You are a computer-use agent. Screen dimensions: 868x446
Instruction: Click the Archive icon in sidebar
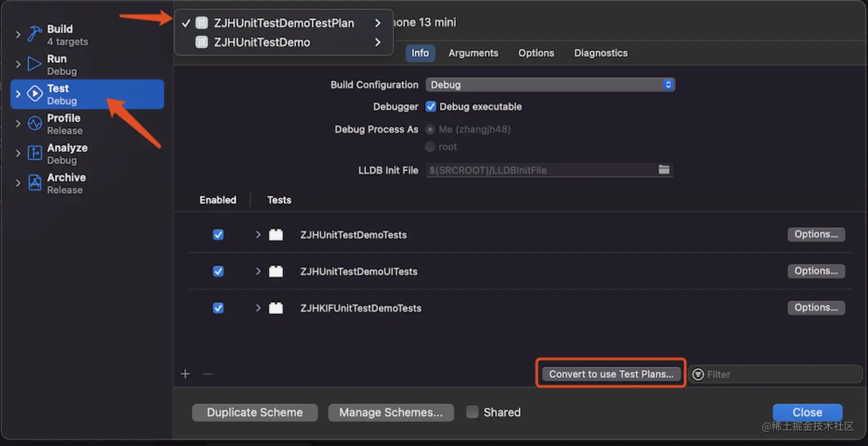coord(35,183)
